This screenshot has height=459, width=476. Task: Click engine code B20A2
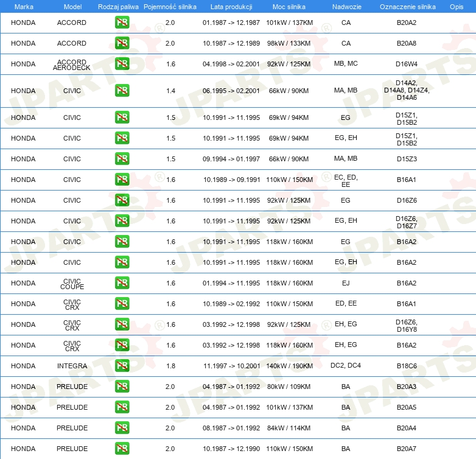[x=407, y=23]
